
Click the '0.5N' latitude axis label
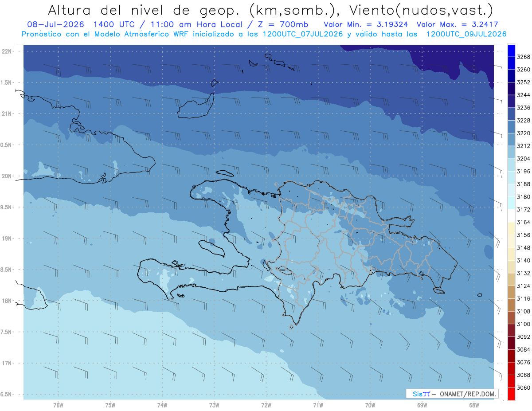pos(6,145)
